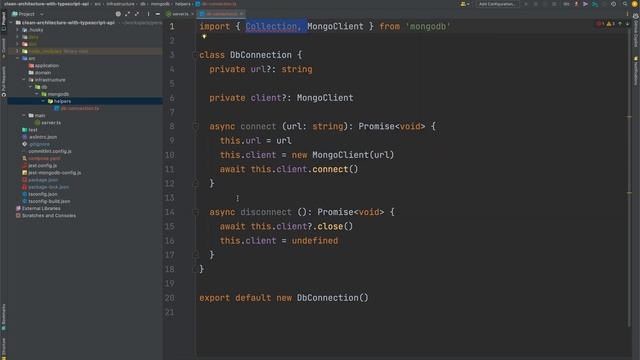Open Project panel options vertical dots
Screen dimensions: 640x360
pos(148,14)
